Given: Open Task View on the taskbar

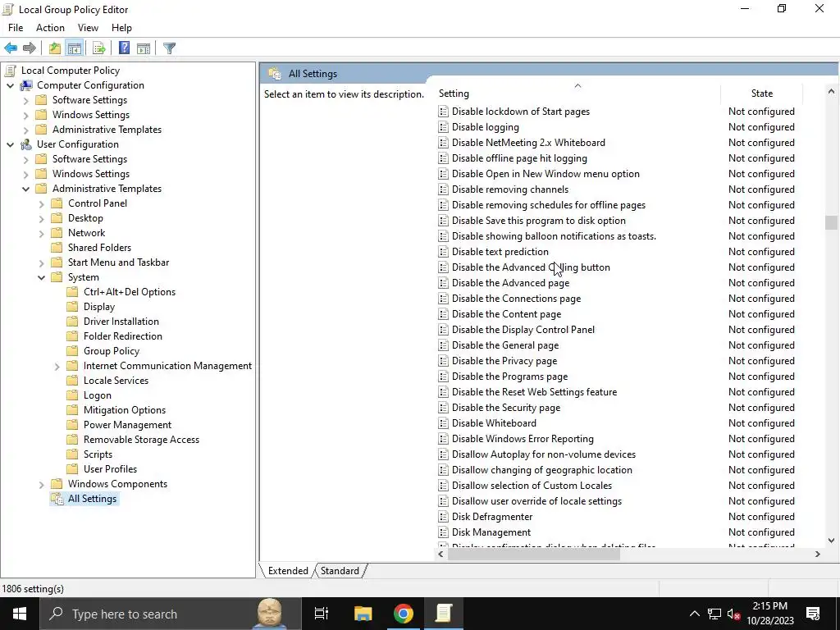Looking at the screenshot, I should coord(322,614).
